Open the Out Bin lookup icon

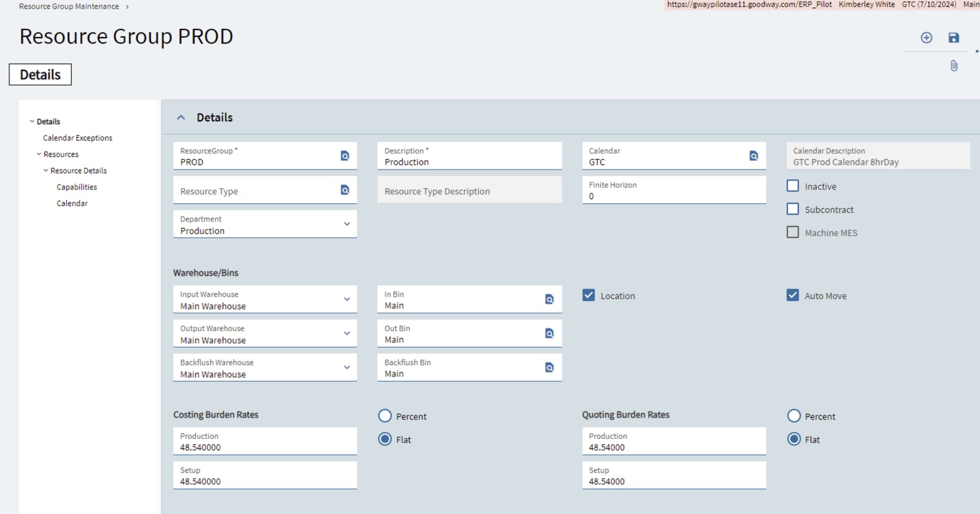coord(549,333)
